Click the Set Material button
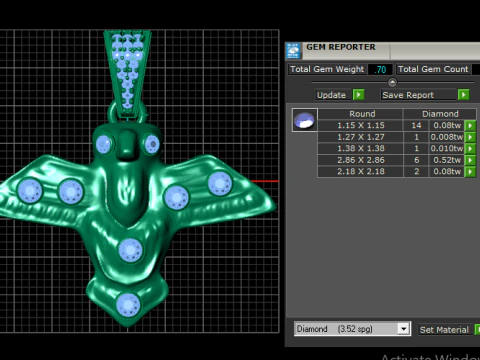This screenshot has width=480, height=360. tap(444, 330)
